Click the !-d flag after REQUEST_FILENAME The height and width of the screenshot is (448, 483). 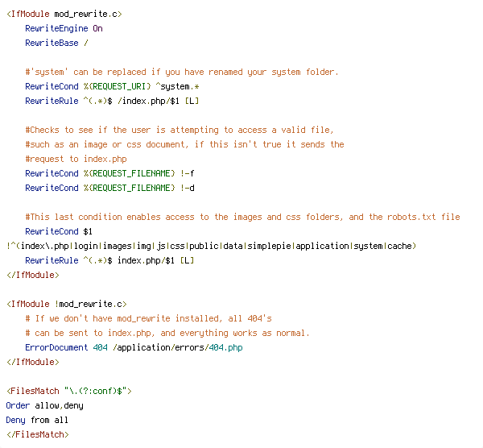tap(188, 188)
